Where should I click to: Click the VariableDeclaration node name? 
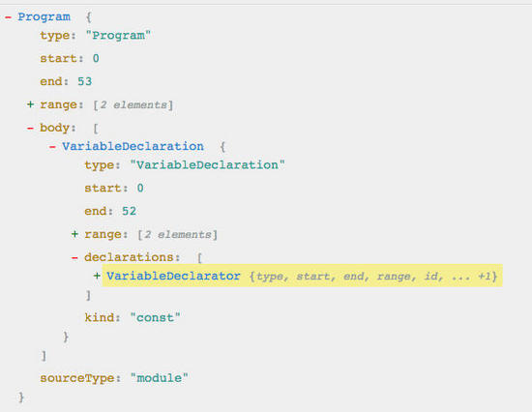[133, 146]
